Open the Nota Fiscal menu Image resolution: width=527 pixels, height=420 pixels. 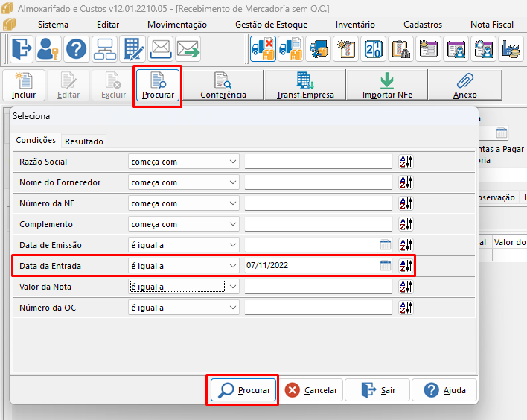pyautogui.click(x=492, y=25)
